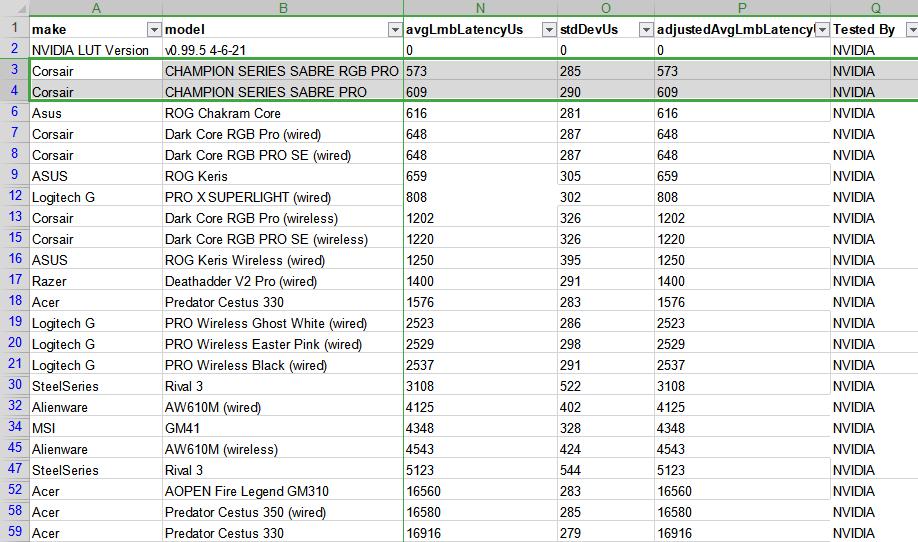Viewport: 918px width, 542px height.
Task: Select column O header
Action: 606,8
